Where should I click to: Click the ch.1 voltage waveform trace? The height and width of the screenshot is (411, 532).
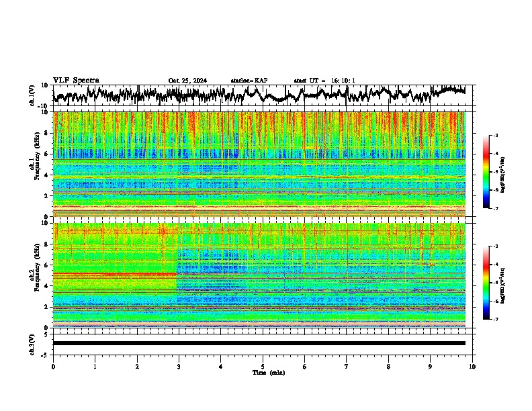259,95
